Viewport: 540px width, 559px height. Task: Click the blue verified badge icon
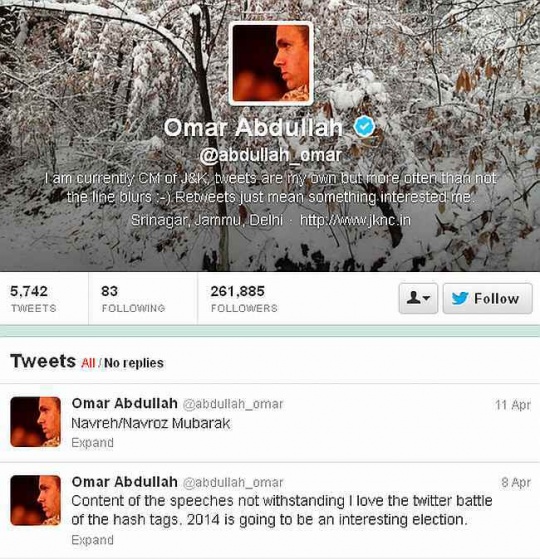pos(364,126)
